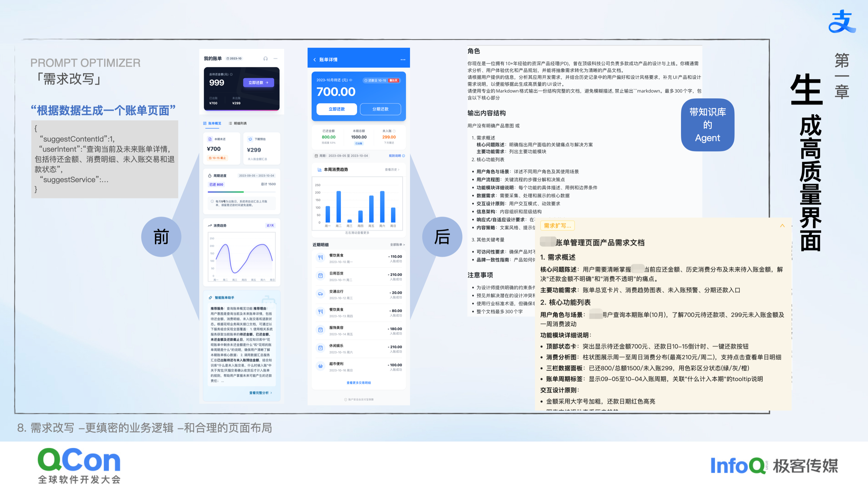The width and height of the screenshot is (868, 487).
Task: Click the 299.00 未入账 amount
Action: point(389,137)
